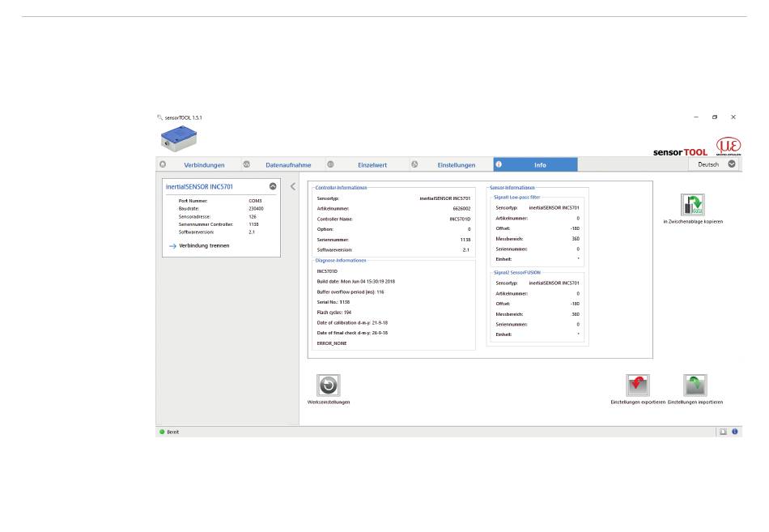
Task: Collapse the inertialSENSOR INC5701 connection card
Action: coord(273,186)
